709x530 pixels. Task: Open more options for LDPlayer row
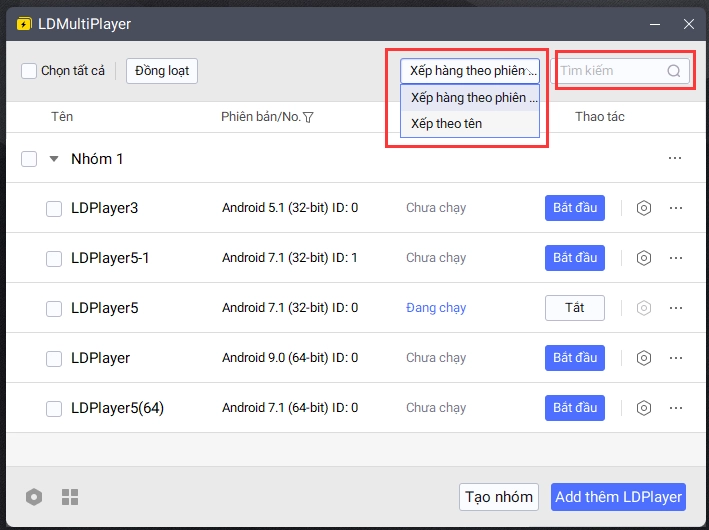(x=676, y=358)
